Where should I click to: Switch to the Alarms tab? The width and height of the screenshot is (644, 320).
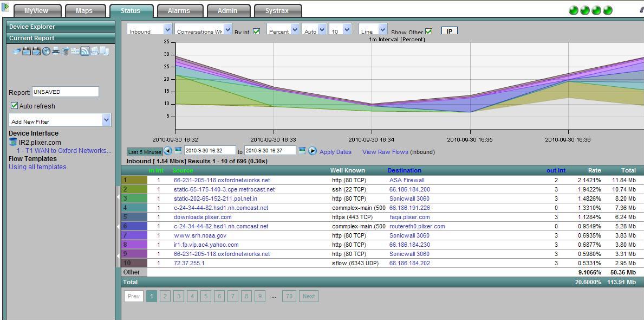point(179,11)
